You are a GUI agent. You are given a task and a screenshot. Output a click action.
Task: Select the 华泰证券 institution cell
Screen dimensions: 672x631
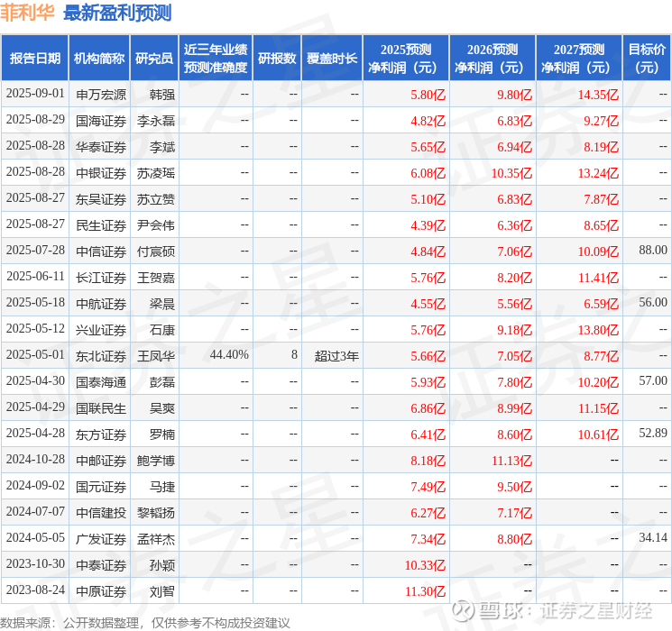click(x=101, y=147)
